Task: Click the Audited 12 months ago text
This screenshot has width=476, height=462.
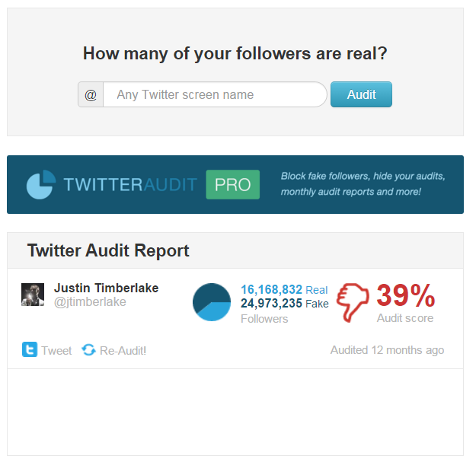Action: pos(387,350)
